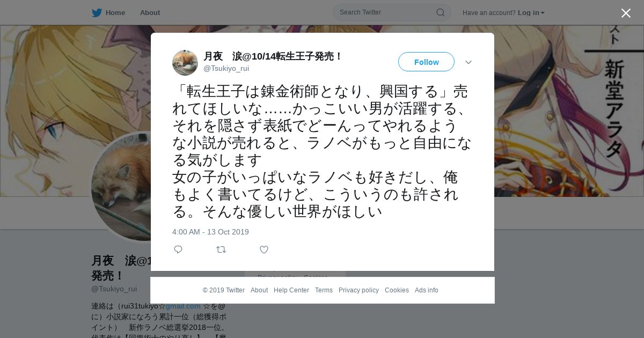Click the Twitter bird Home icon
The width and height of the screenshot is (644, 338).
[97, 12]
